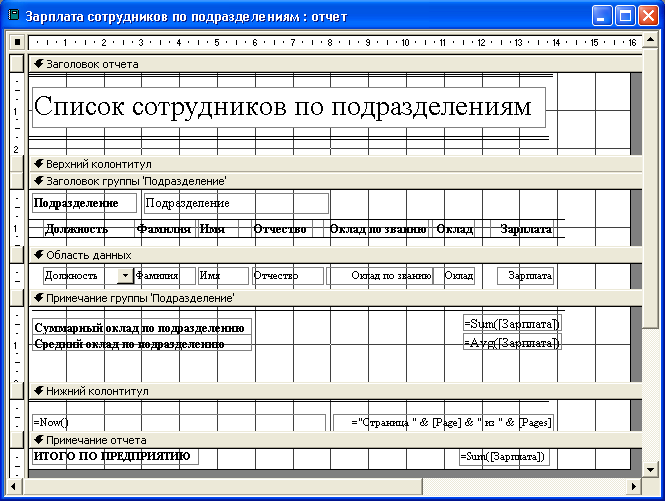Select the 'Верхний колонтитул' section bar
This screenshot has width=665, height=501.
[x=335, y=164]
